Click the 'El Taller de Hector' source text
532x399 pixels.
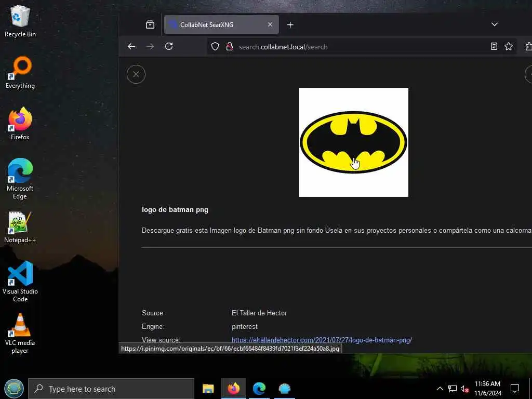(x=259, y=313)
